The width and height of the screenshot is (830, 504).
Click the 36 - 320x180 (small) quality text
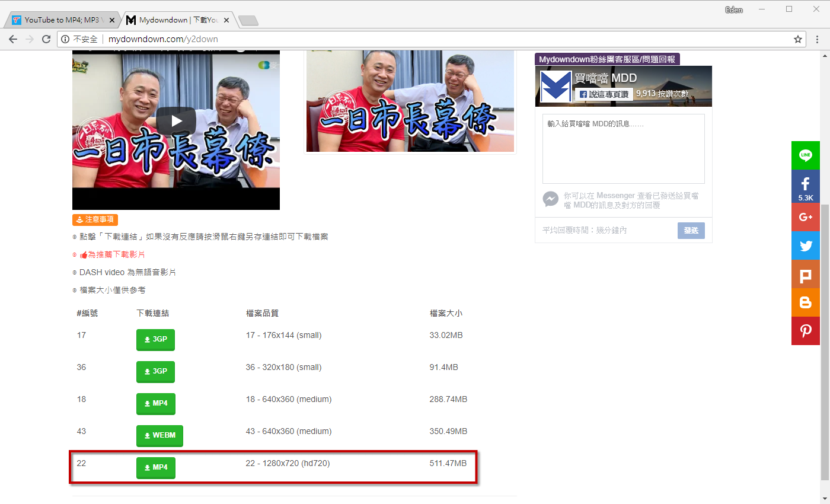[x=283, y=367]
